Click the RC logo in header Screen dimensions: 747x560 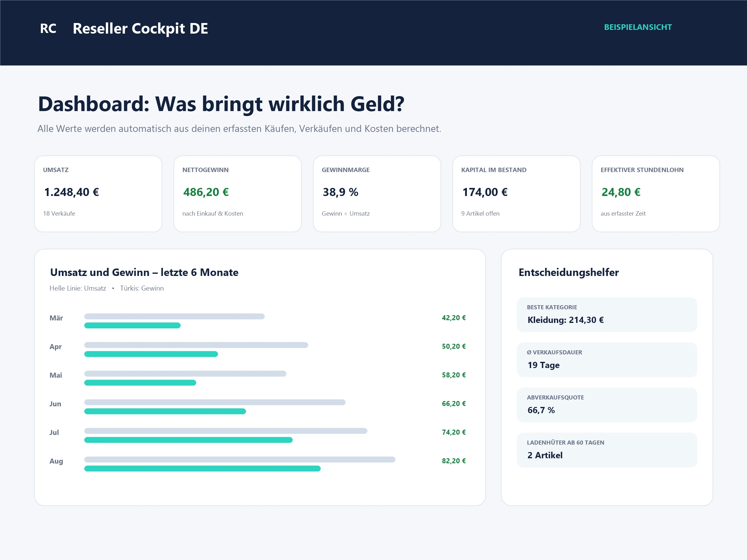click(48, 28)
